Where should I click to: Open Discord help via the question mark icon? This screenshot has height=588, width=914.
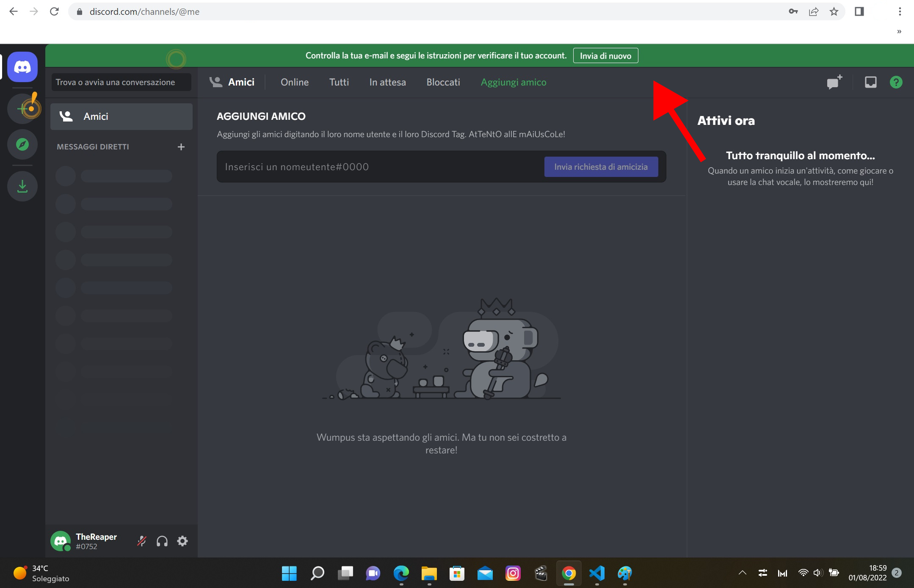coord(896,82)
